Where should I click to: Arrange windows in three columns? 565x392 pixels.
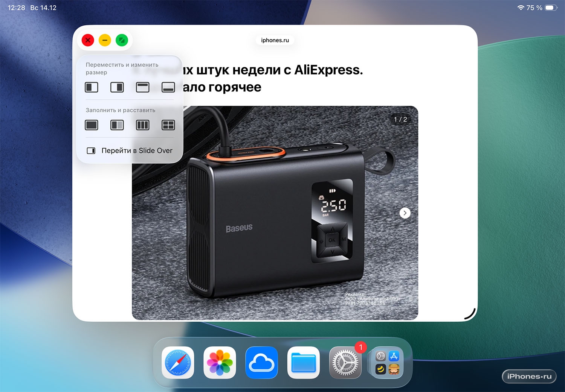tap(143, 125)
